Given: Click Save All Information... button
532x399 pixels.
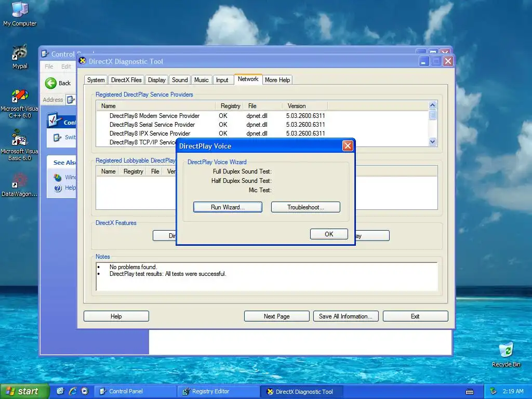Looking at the screenshot, I should [x=345, y=316].
